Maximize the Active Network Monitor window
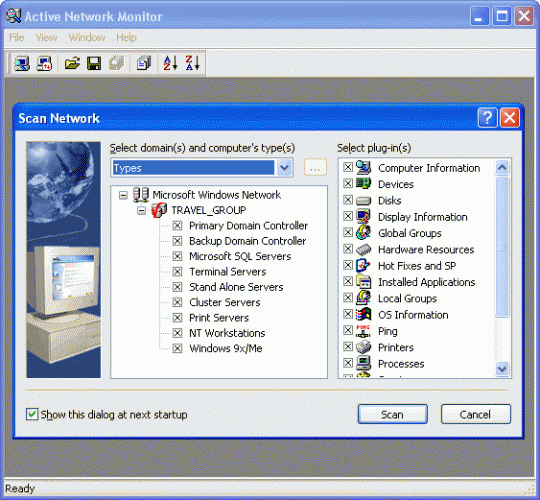Viewport: 540px width, 500px height. (502, 16)
